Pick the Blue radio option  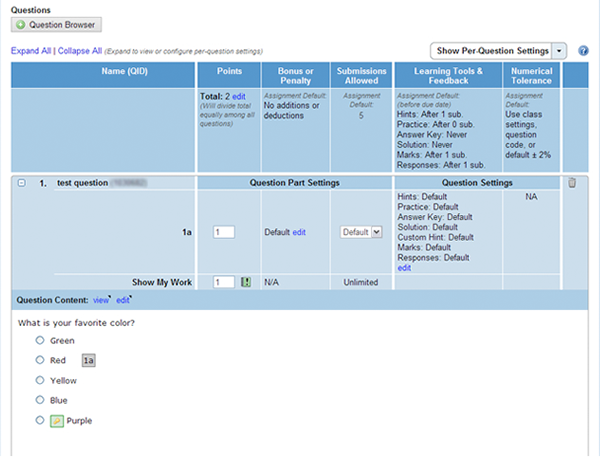coord(40,400)
